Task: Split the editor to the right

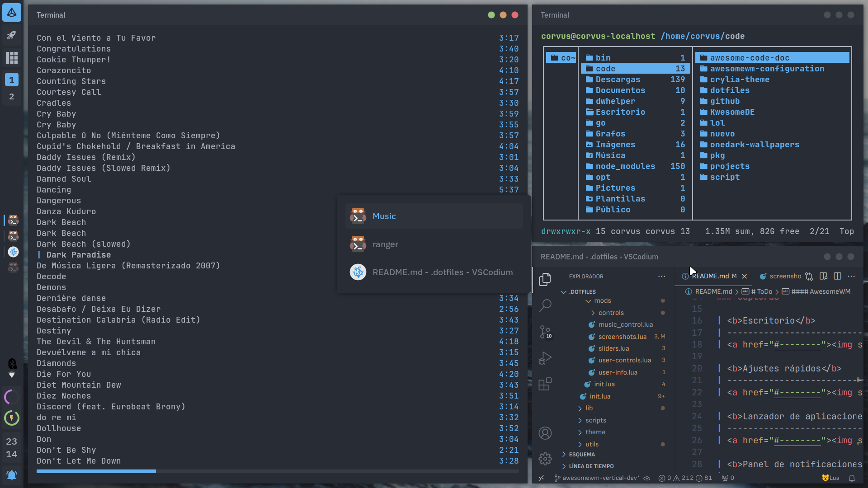Action: [x=837, y=276]
